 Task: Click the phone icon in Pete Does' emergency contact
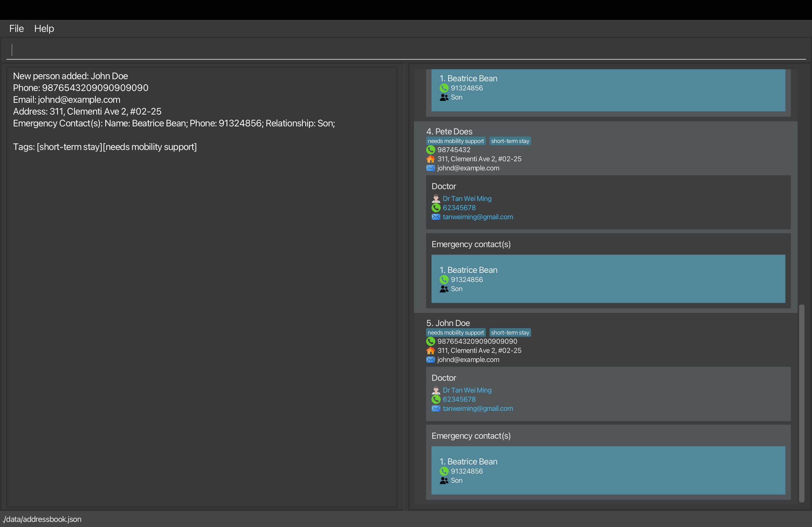tap(444, 280)
